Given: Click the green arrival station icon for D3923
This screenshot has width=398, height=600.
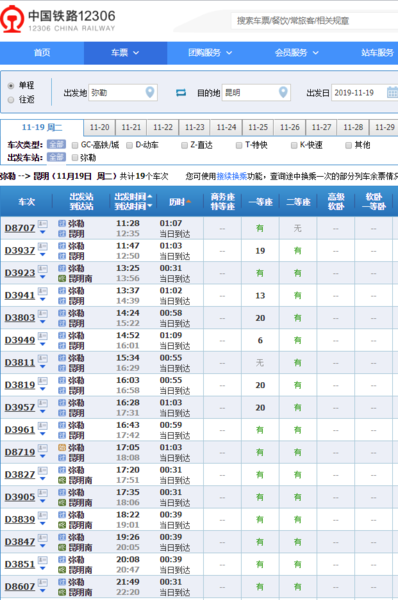Looking at the screenshot, I should pyautogui.click(x=62, y=278).
